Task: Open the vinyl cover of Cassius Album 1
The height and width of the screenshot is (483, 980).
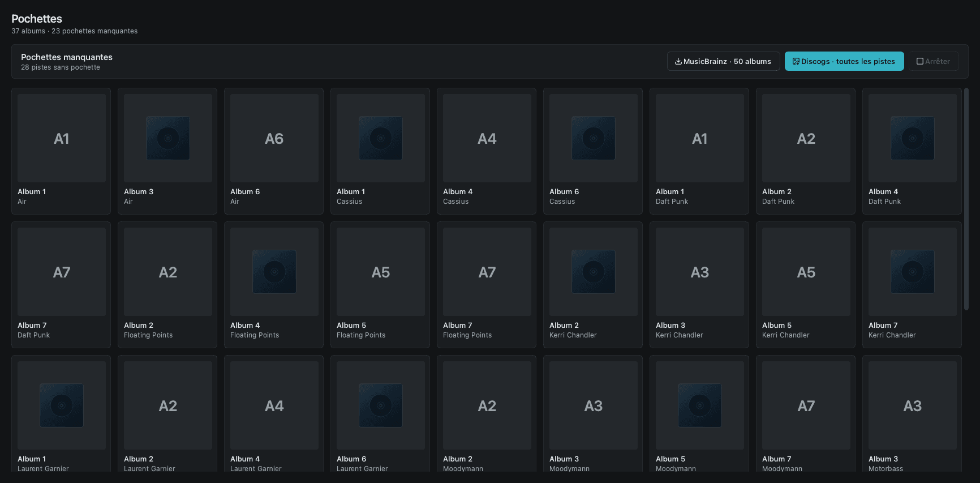Action: pos(381,138)
